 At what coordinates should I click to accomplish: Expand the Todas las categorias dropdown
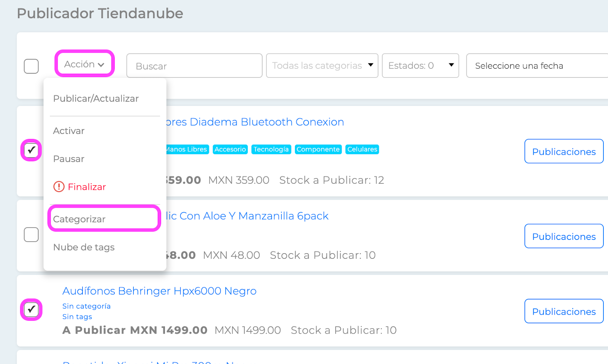coord(322,66)
